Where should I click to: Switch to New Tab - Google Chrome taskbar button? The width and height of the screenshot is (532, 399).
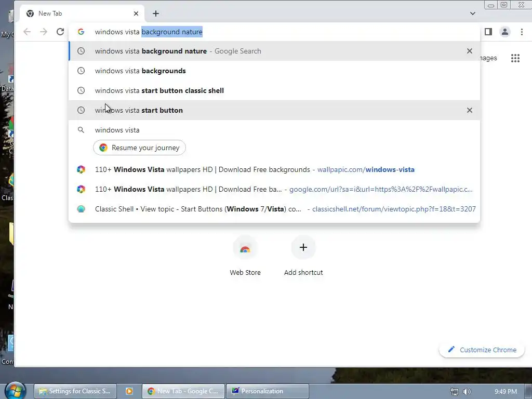click(x=183, y=391)
